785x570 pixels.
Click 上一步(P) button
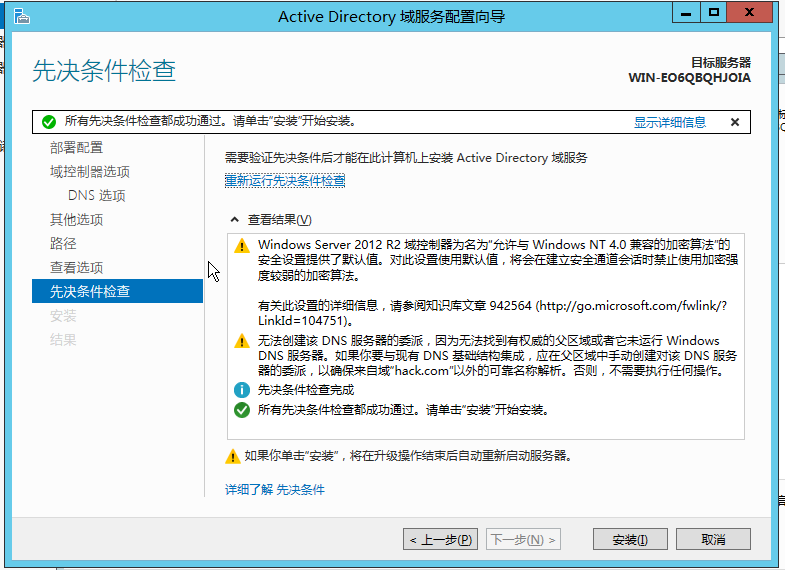pyautogui.click(x=441, y=539)
